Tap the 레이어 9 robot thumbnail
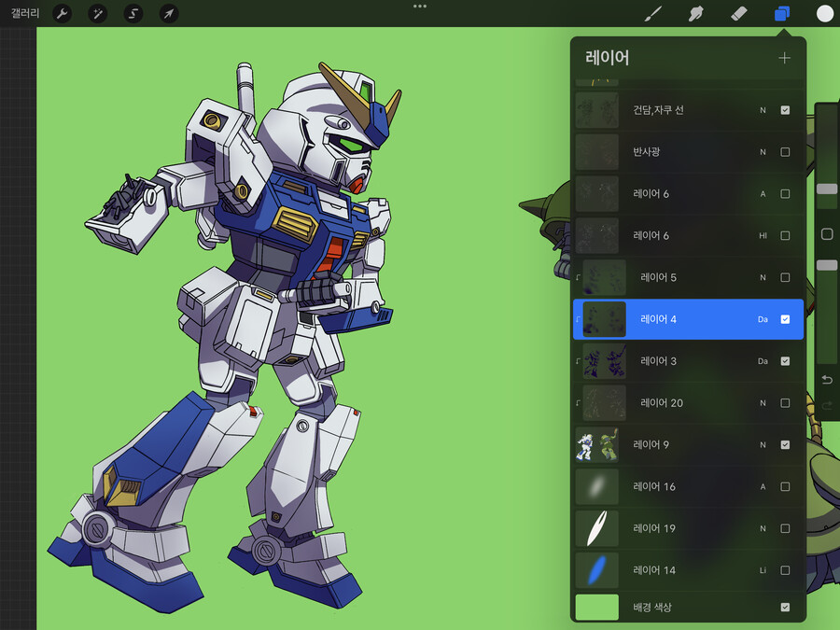This screenshot has height=630, width=840. point(596,444)
